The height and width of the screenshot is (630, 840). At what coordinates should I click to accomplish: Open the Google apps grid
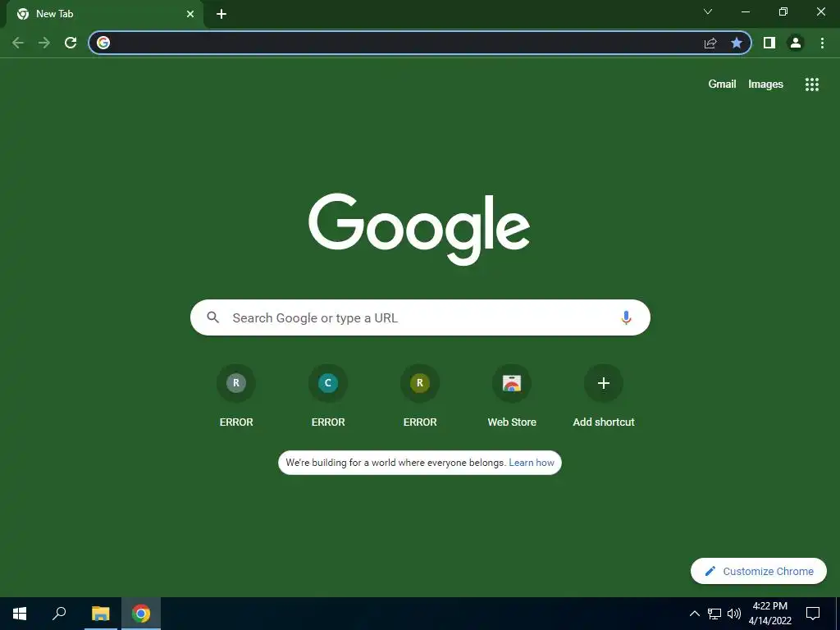812,84
